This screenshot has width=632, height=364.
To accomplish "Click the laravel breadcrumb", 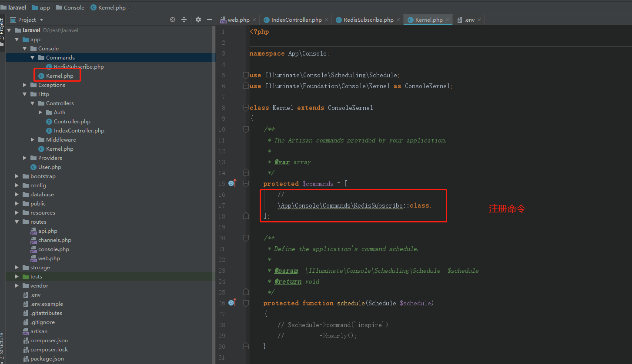I will (13, 7).
